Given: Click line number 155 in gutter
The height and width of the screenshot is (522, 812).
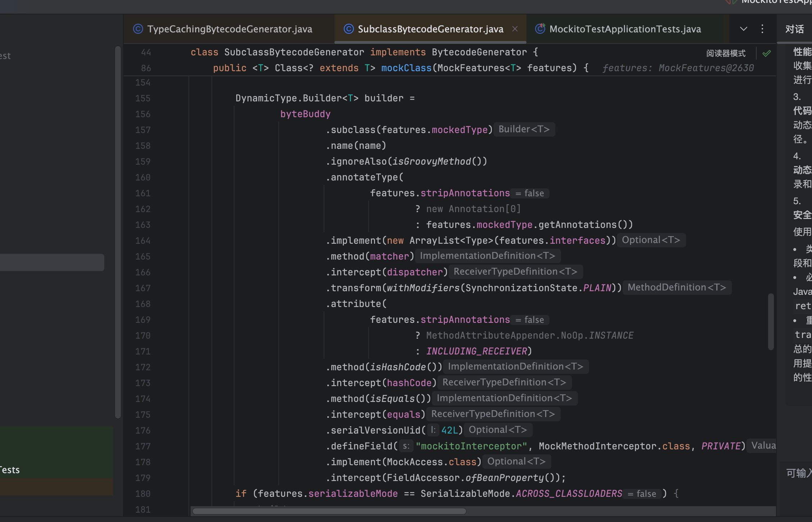Looking at the screenshot, I should point(143,98).
